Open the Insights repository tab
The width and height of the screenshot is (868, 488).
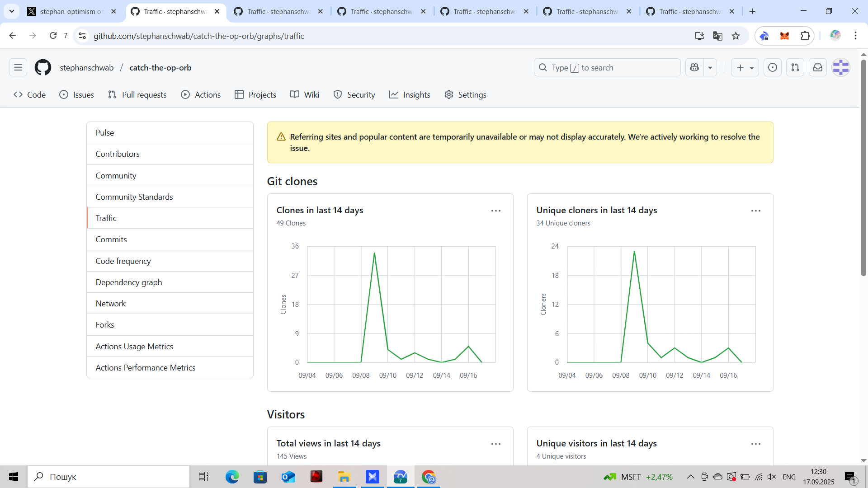point(410,95)
